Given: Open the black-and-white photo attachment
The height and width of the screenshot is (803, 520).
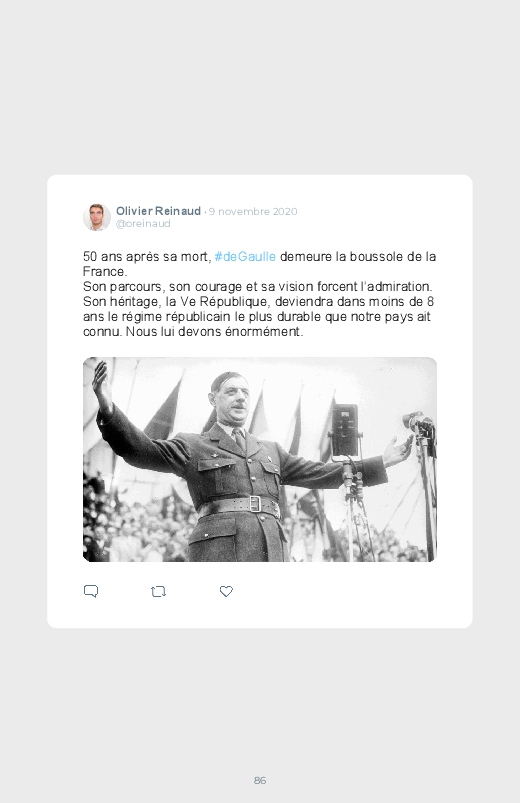Looking at the screenshot, I should pos(260,459).
